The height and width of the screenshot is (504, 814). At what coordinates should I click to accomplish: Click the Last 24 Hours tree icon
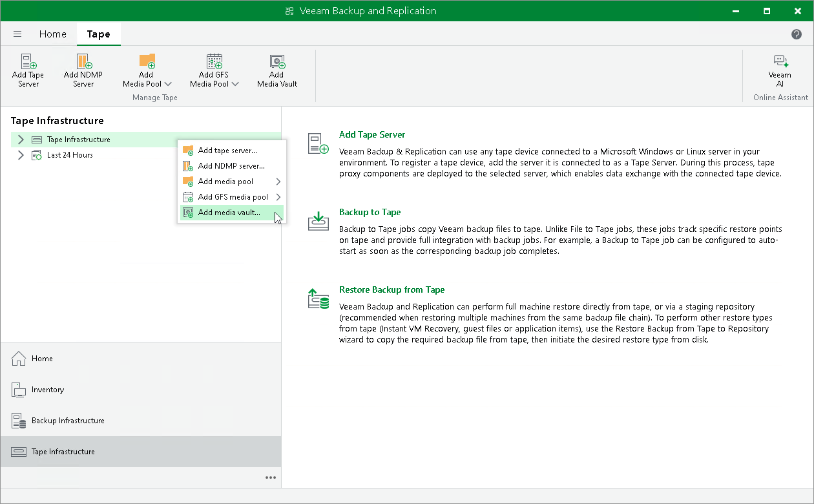(37, 155)
